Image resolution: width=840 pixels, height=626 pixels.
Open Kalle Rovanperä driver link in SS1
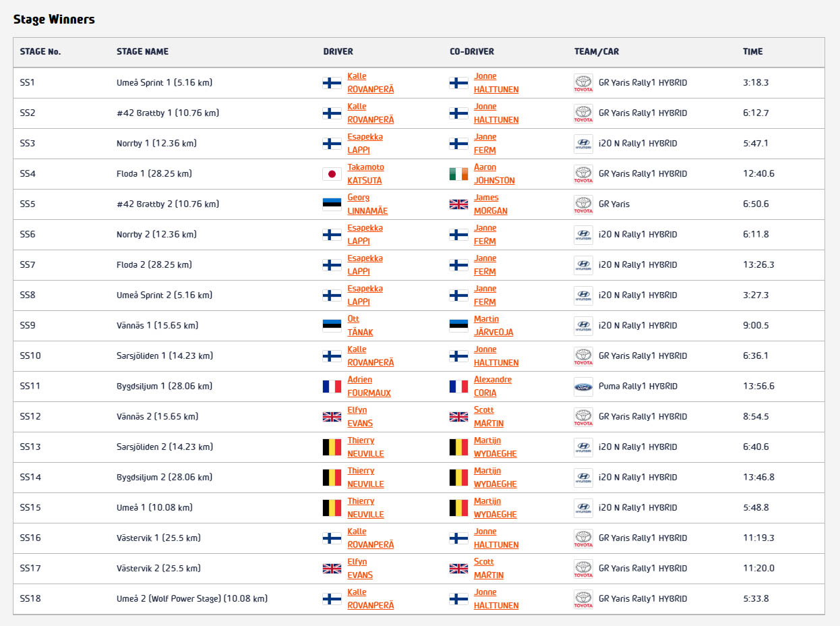(370, 83)
